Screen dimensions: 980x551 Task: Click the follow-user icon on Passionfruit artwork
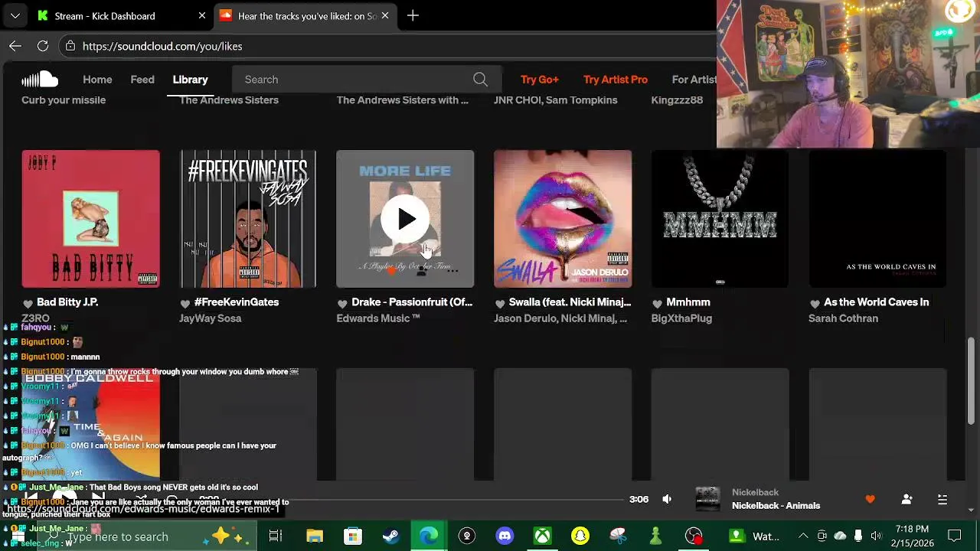point(421,270)
